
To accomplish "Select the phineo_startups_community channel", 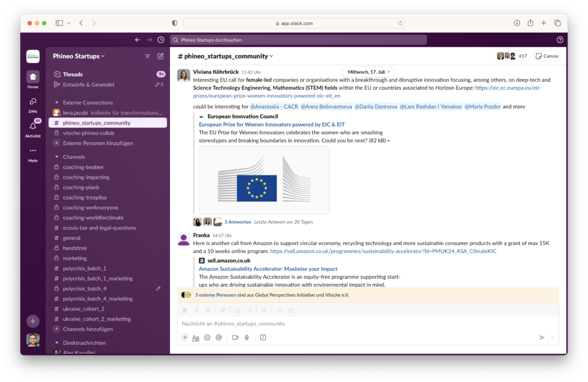I will (x=108, y=123).
